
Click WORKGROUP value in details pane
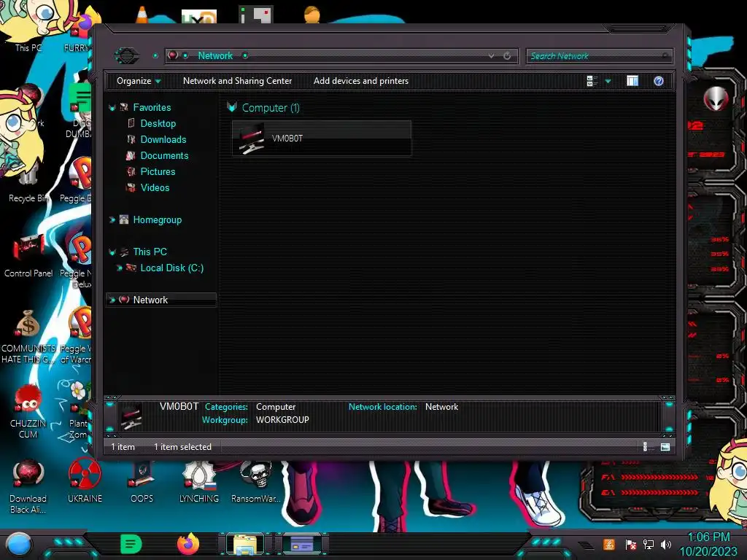click(x=282, y=420)
